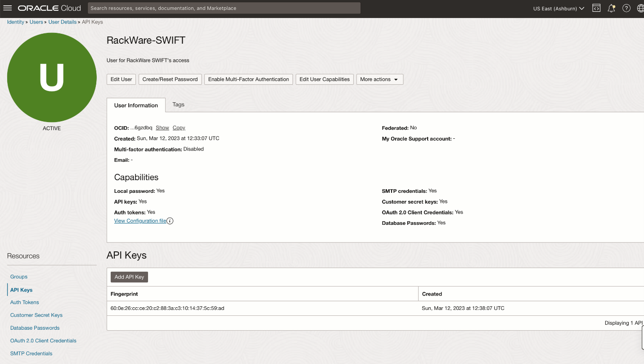Open Groups in the Resources list
The height and width of the screenshot is (364, 644).
click(19, 277)
